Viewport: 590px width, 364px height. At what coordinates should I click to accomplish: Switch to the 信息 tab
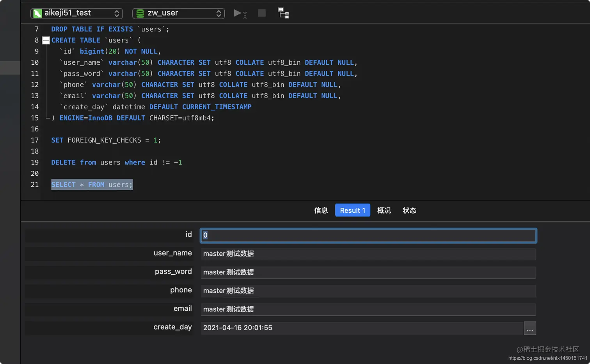321,210
